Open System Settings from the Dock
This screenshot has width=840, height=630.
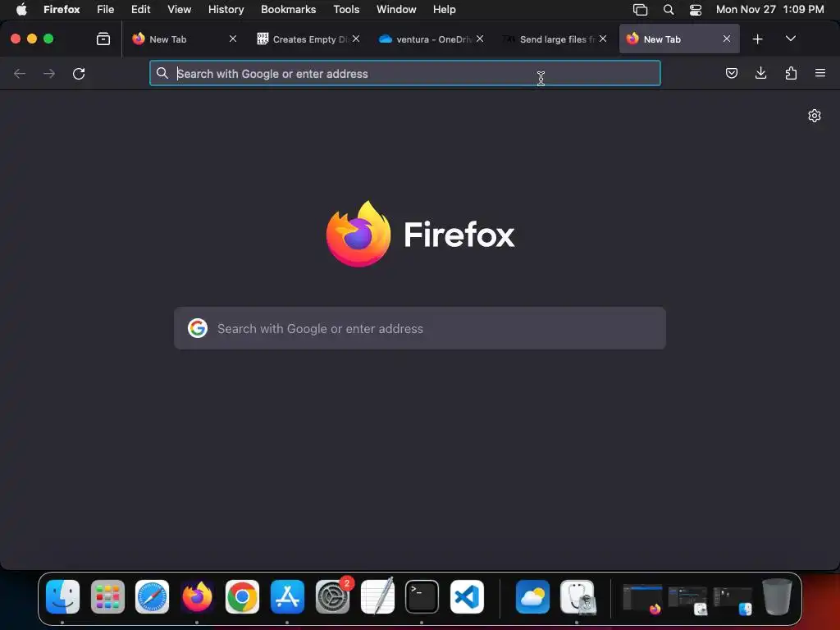[x=332, y=596]
